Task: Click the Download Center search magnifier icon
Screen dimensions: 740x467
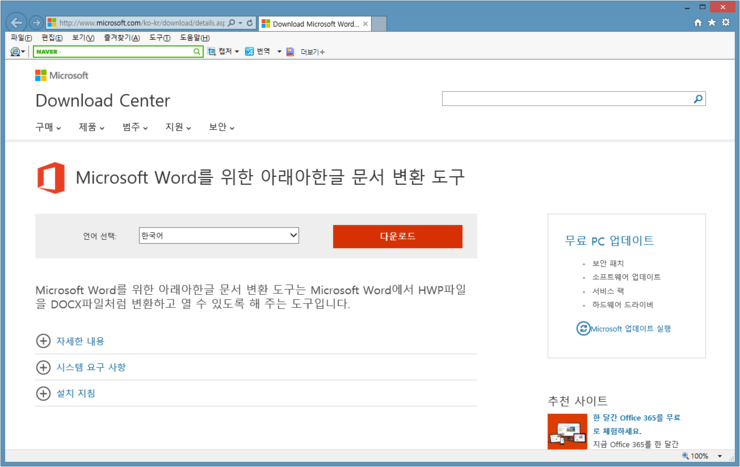Action: pos(698,99)
